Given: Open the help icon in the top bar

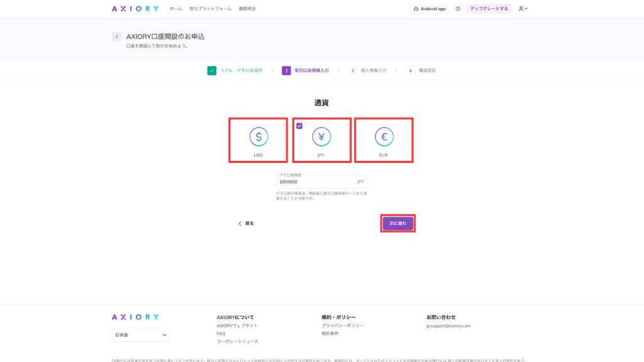Looking at the screenshot, I should 457,9.
